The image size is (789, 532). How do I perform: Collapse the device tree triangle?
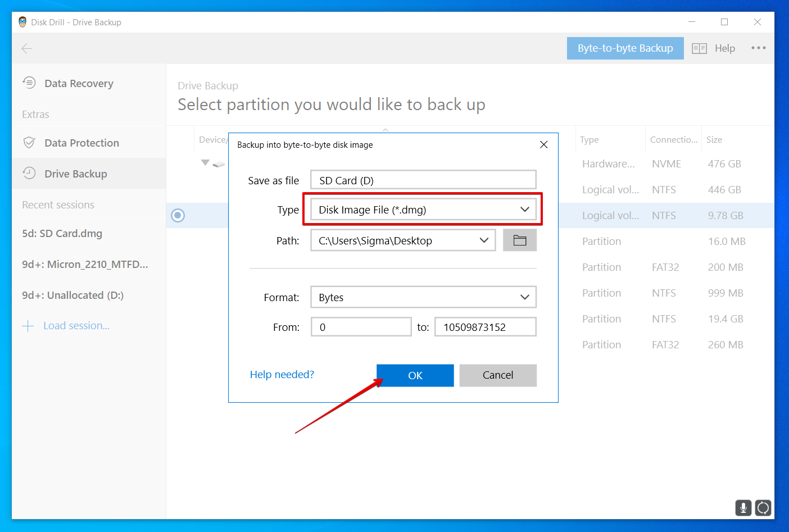205,162
